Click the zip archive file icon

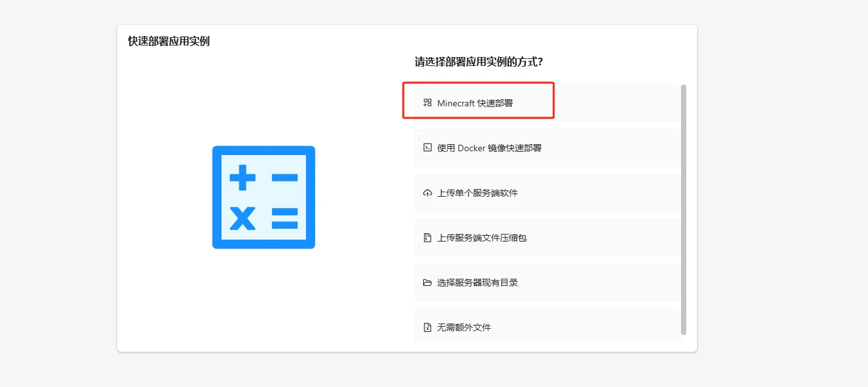(x=428, y=238)
